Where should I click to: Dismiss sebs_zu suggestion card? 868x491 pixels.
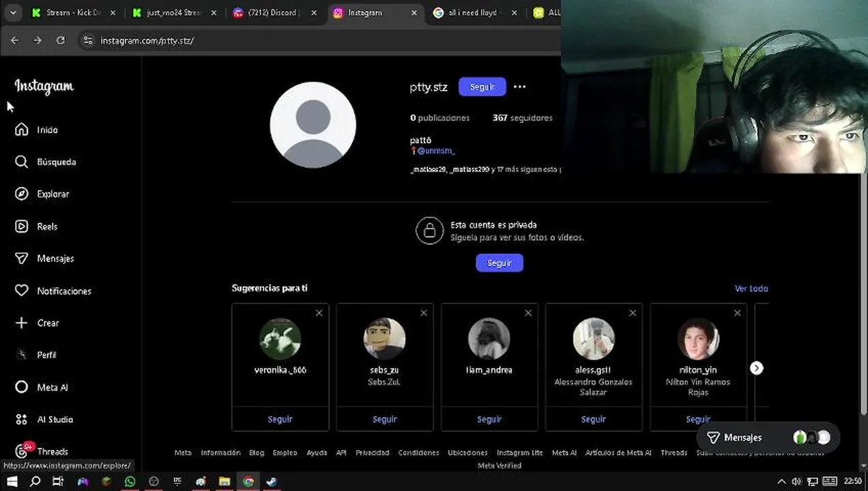click(424, 313)
